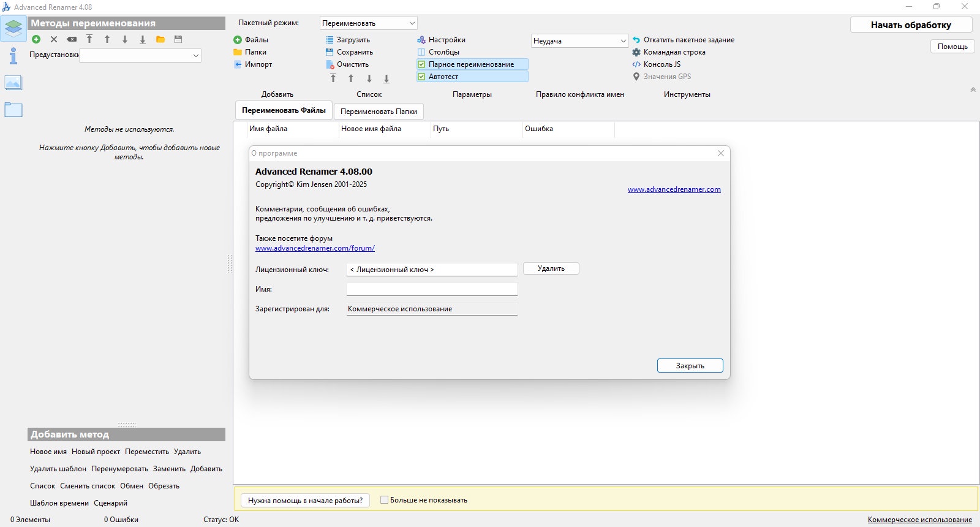Click the Помощь button

coord(952,47)
